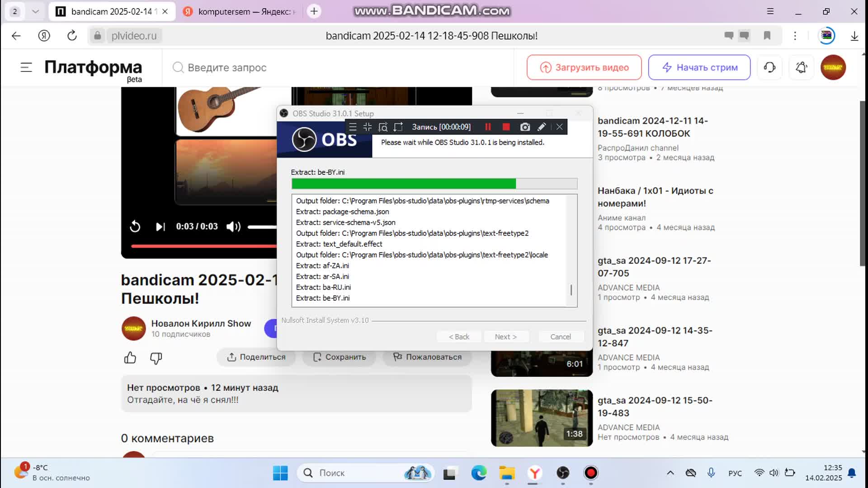Skip to the next video in player
This screenshot has height=488, width=868.
coord(160,226)
